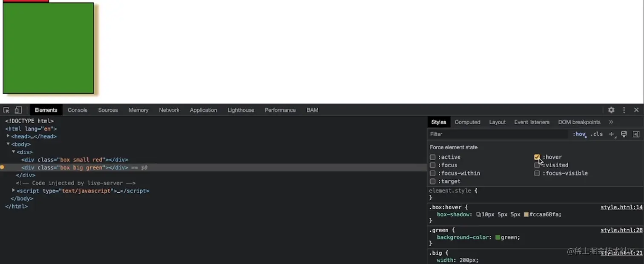This screenshot has height=264, width=644.
Task: Click the green background-color swatch
Action: [497, 238]
